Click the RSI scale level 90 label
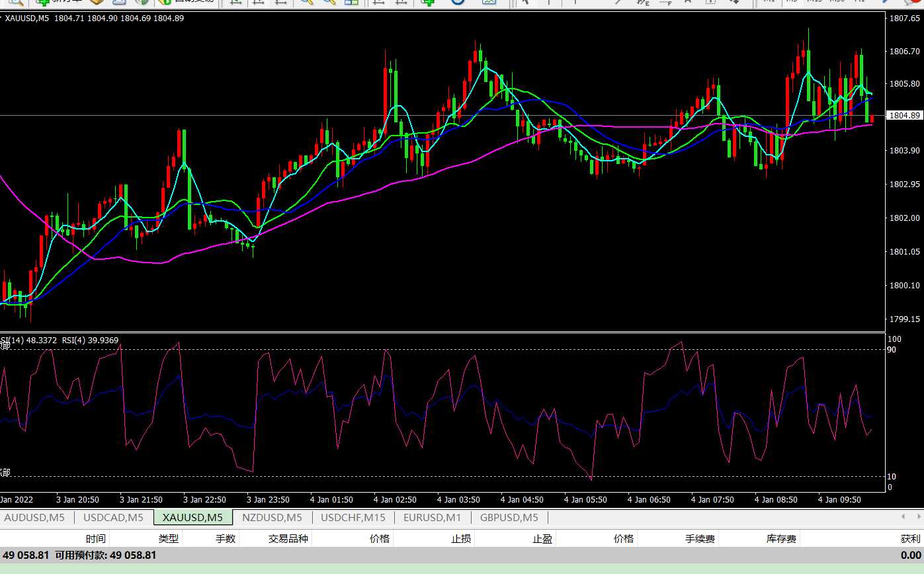The image size is (924, 574). 892,349
